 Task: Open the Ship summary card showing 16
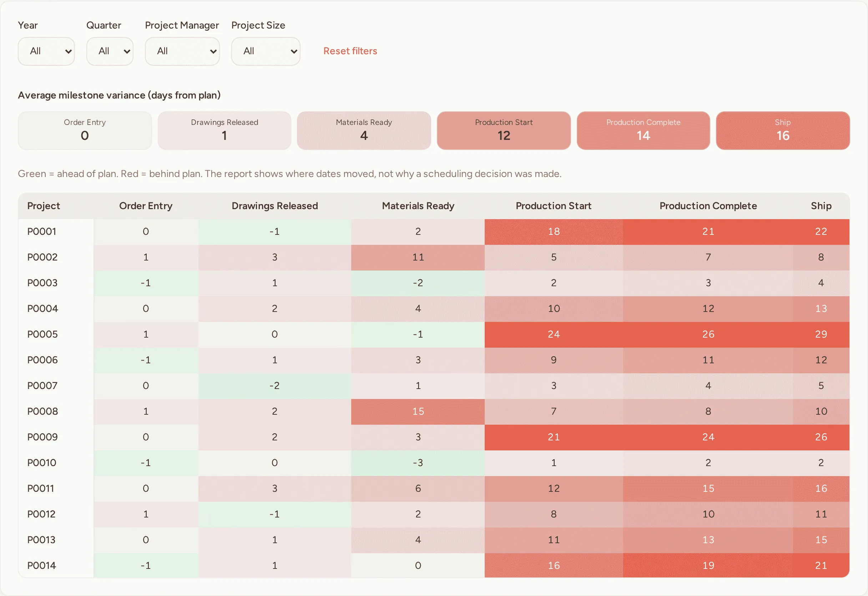(x=783, y=131)
